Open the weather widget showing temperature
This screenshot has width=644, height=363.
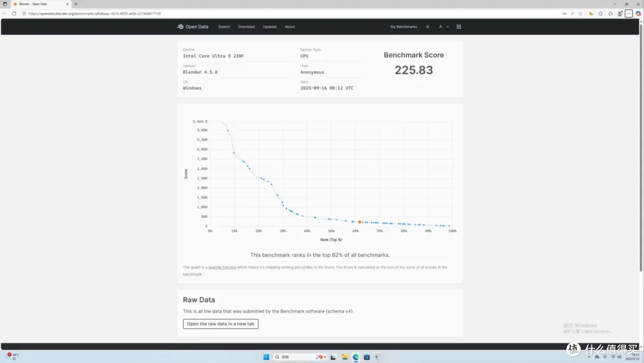pos(13,356)
